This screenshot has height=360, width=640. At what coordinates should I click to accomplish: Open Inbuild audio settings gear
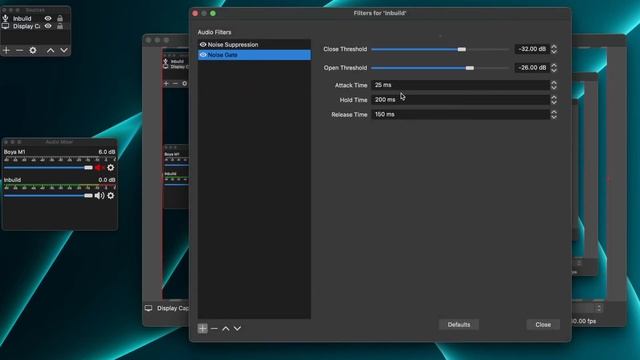(x=111, y=196)
